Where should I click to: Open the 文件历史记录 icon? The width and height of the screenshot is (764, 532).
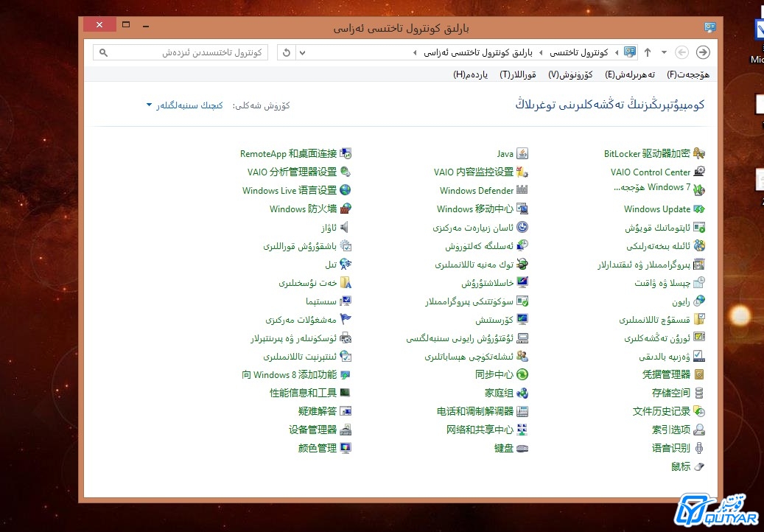[699, 411]
